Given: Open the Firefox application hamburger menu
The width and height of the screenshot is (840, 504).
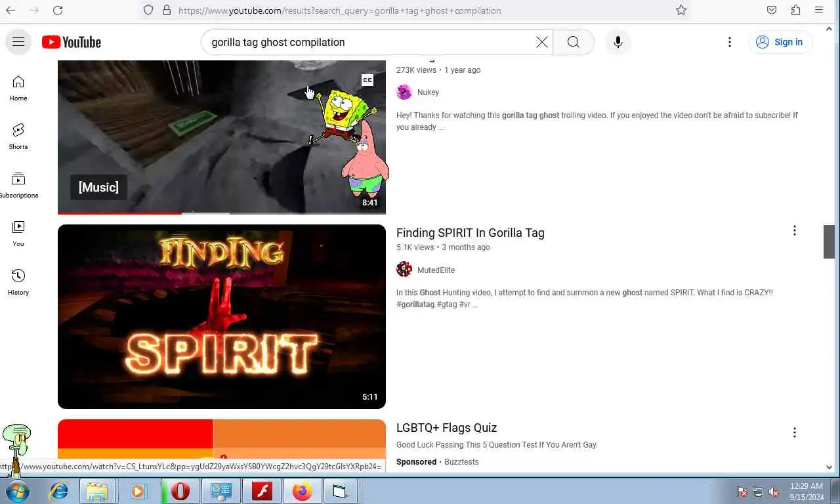Looking at the screenshot, I should coord(819,10).
